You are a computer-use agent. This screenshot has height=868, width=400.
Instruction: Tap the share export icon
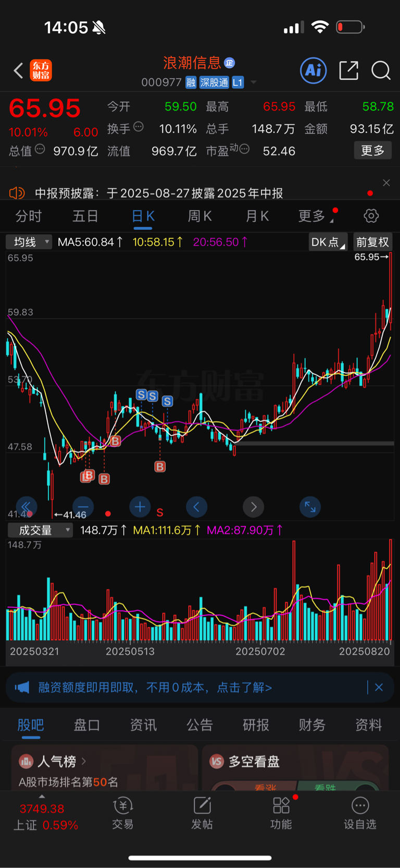pyautogui.click(x=349, y=70)
